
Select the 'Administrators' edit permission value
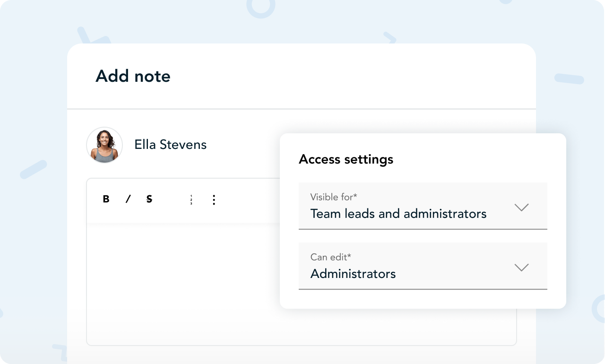point(353,274)
